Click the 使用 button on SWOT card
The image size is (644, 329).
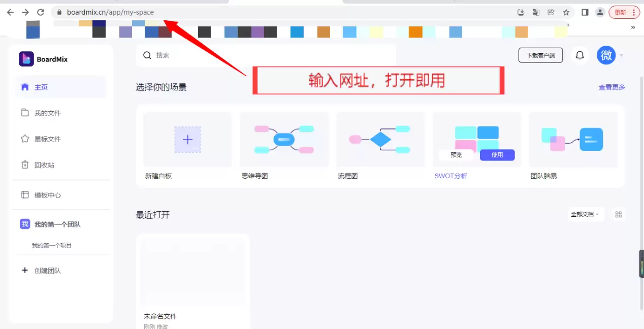(497, 155)
